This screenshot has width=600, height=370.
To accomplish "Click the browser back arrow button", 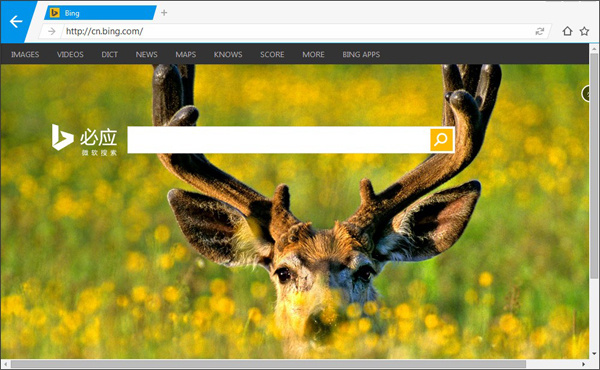I will [x=16, y=22].
